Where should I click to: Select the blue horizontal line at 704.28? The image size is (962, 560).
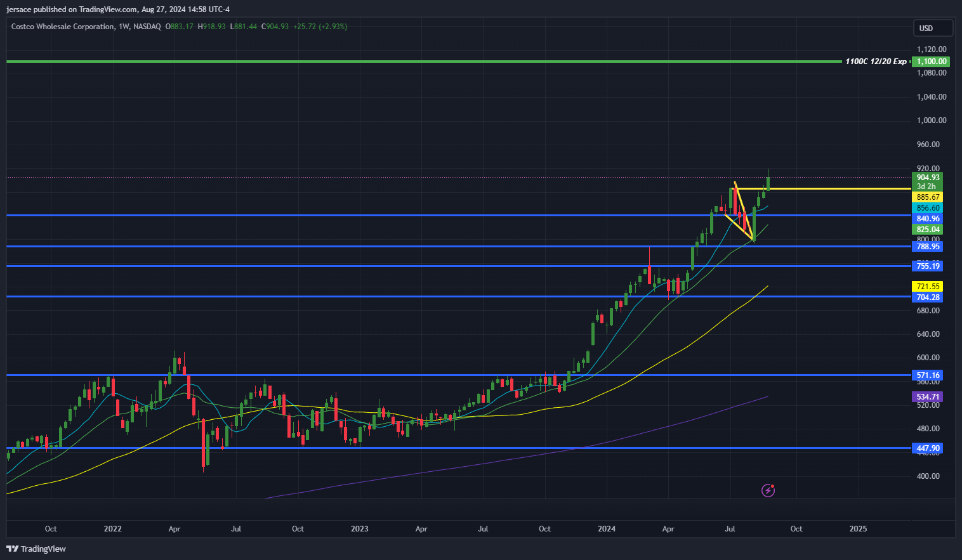(458, 297)
